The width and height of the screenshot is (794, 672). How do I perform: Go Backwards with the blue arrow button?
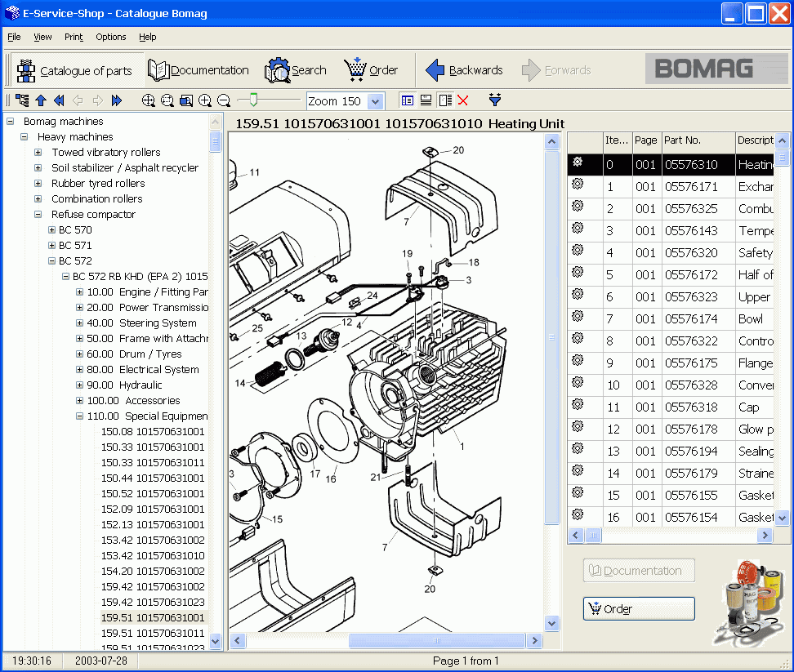(464, 70)
